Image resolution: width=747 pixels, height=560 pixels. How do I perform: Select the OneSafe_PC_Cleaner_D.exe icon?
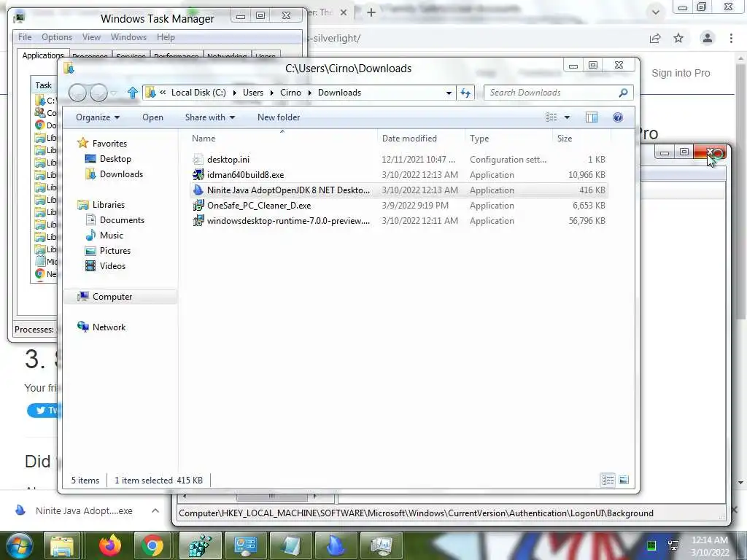click(x=198, y=205)
